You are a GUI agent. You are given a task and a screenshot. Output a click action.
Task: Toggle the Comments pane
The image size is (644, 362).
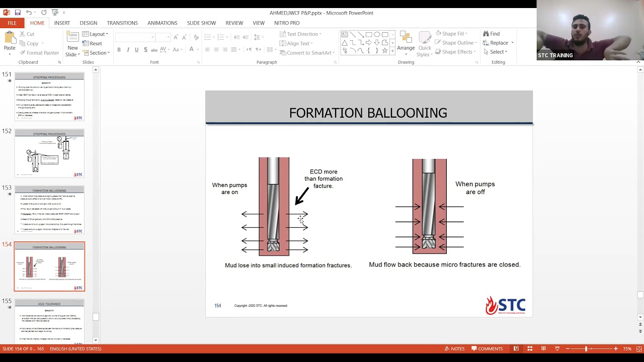[487, 349]
